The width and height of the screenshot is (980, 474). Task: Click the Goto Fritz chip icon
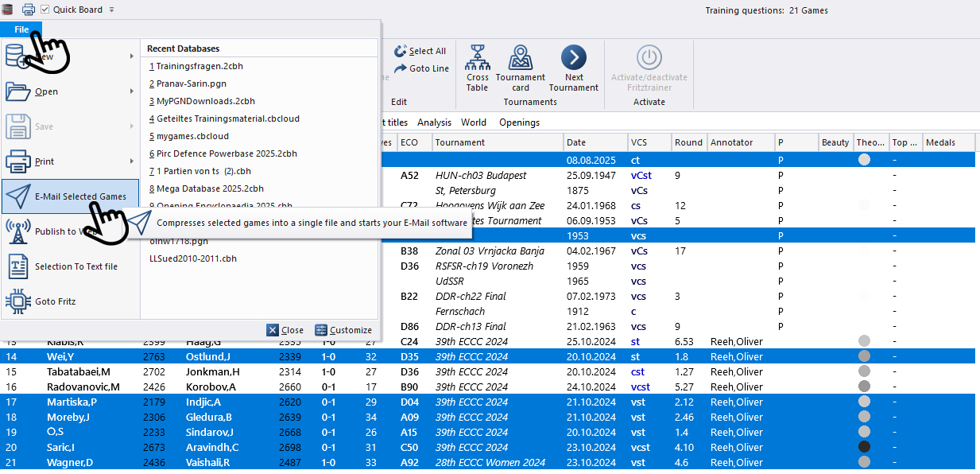(x=18, y=301)
